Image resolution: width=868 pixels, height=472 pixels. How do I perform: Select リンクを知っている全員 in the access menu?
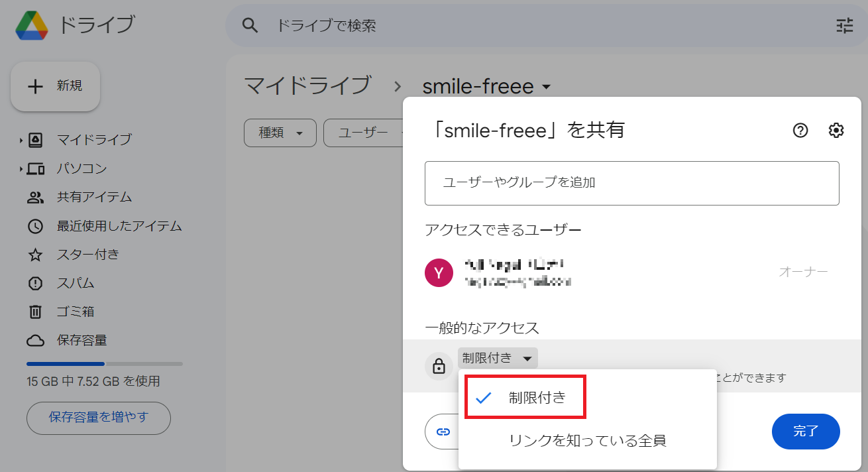click(x=587, y=440)
